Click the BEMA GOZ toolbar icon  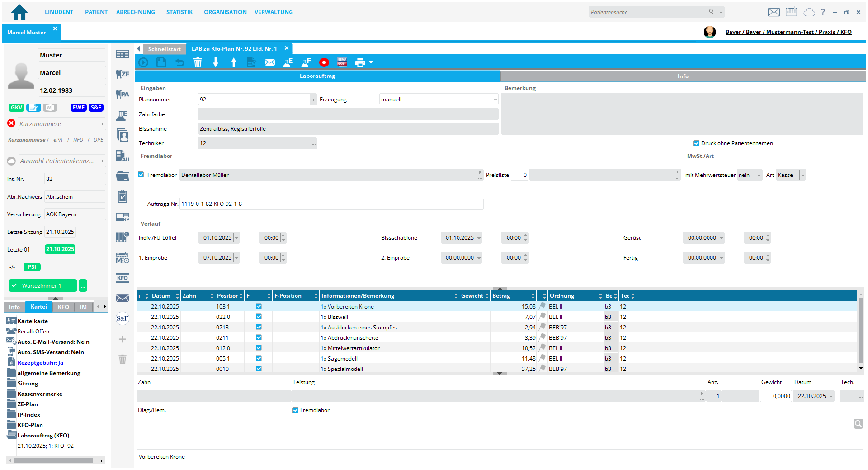pyautogui.click(x=342, y=62)
